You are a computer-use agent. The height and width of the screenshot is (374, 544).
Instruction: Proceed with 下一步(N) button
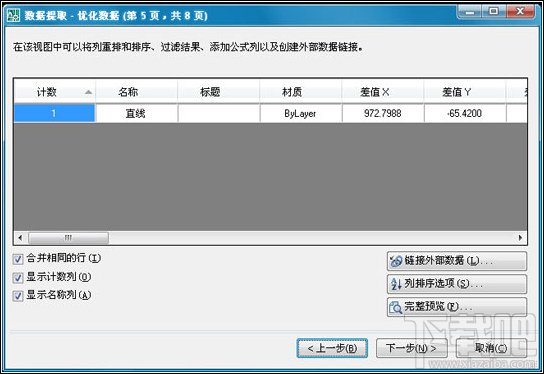tap(411, 348)
